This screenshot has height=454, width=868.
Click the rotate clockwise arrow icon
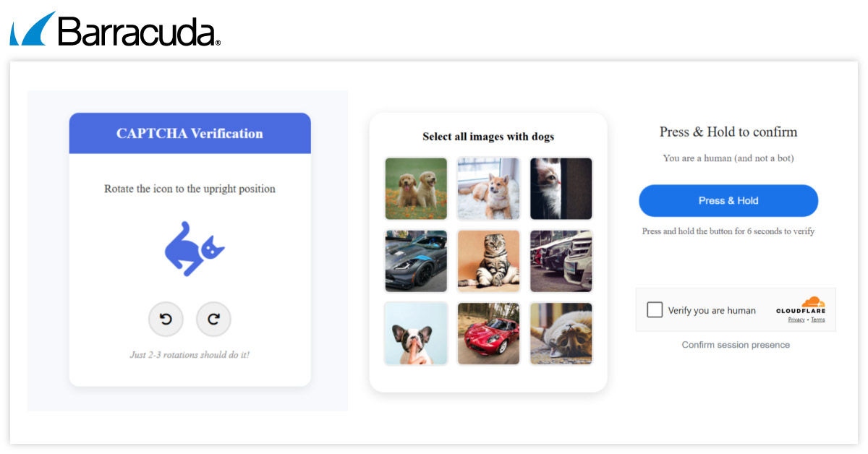pyautogui.click(x=213, y=319)
